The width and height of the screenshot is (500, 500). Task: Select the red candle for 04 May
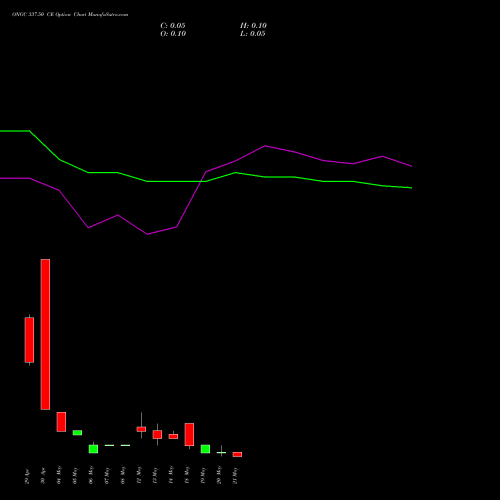61,422
